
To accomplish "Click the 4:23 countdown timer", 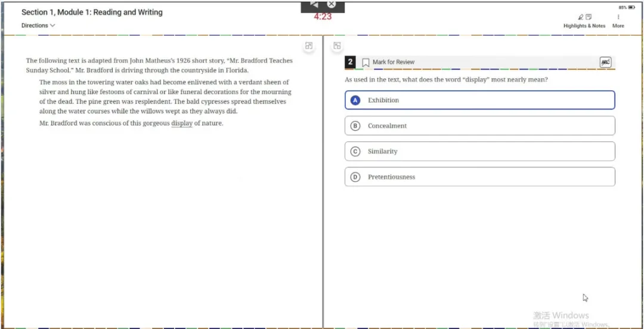I will tap(323, 17).
